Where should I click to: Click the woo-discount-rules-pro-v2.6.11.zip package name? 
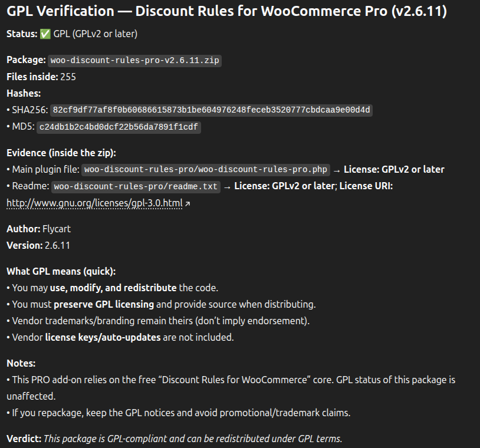(x=135, y=60)
